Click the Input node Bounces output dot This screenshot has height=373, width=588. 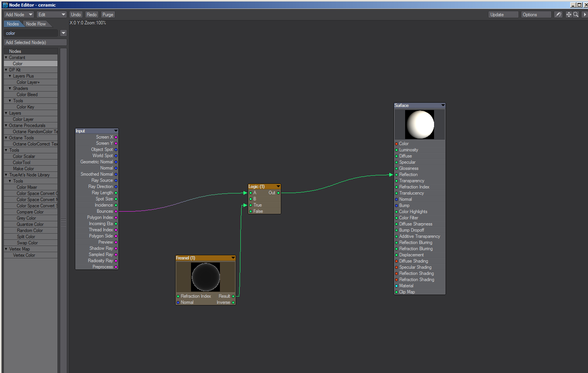[x=116, y=211]
